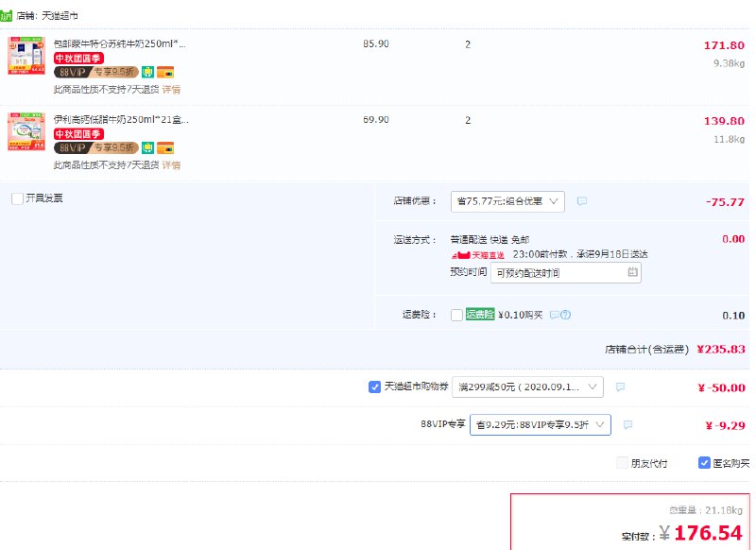
Task: Click the 171.80 first item subtotal
Action: pyautogui.click(x=724, y=45)
